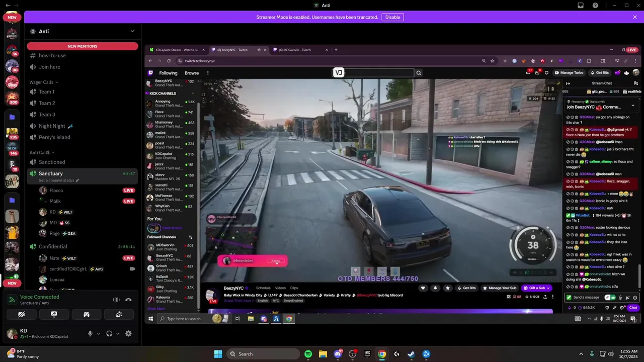Bookmark the page with the star icon
644x362 pixels.
coord(492,61)
